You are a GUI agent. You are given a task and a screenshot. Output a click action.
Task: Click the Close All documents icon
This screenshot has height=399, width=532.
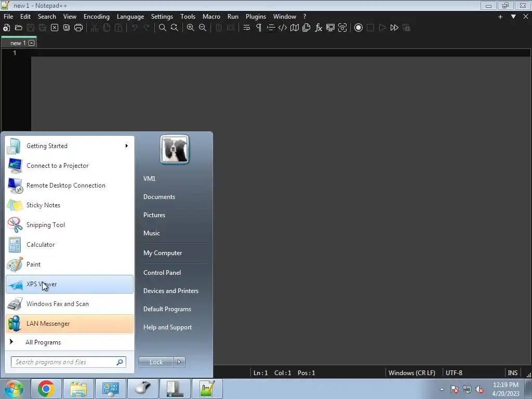(x=66, y=28)
